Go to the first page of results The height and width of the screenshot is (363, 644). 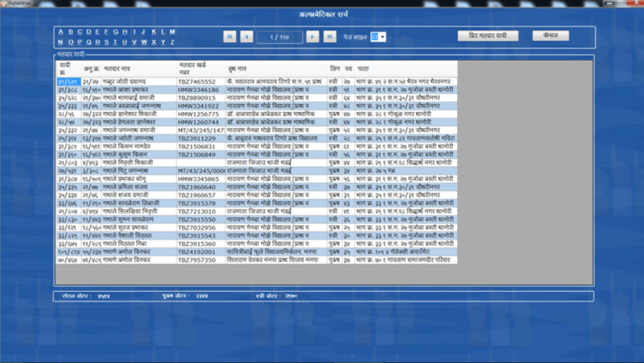point(230,37)
